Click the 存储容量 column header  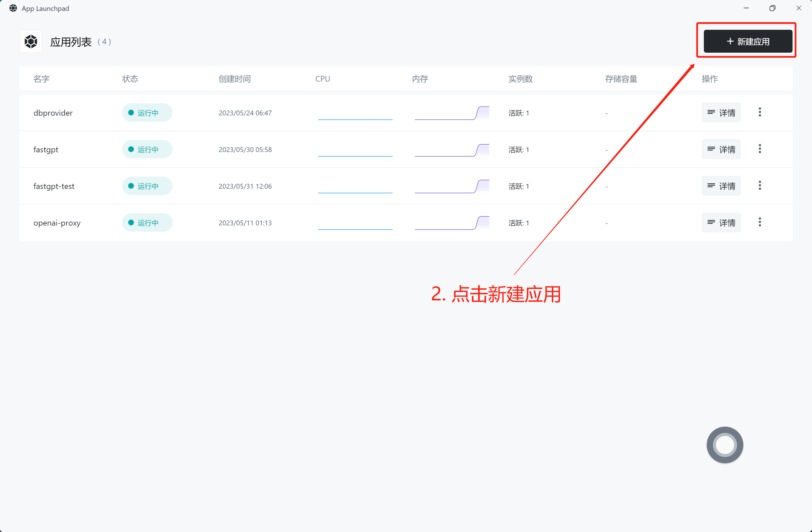point(621,79)
